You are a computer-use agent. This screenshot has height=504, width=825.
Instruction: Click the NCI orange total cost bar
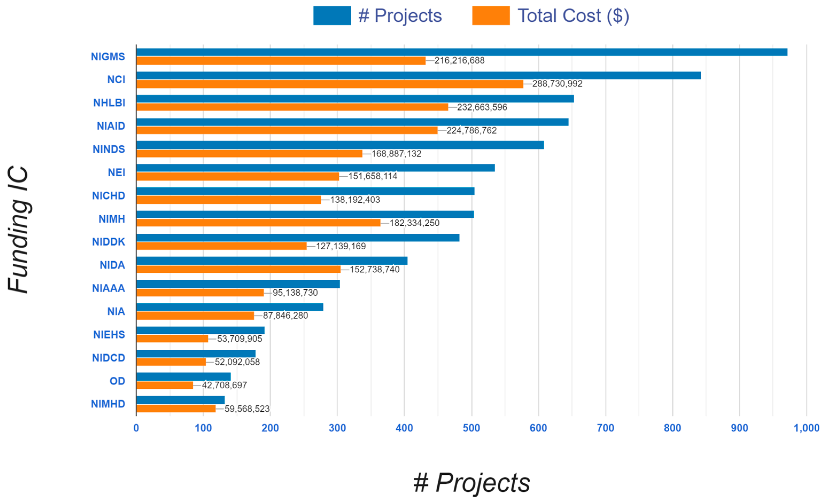tap(330, 84)
